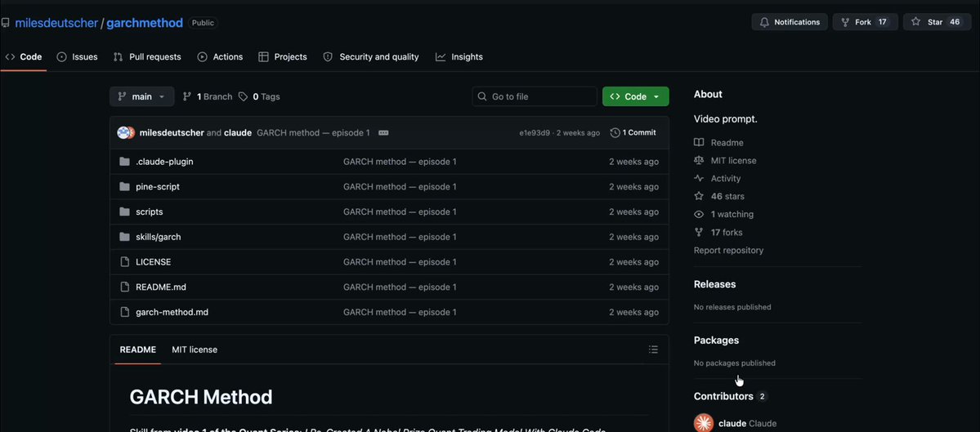Click the repository icon before milesdeutscher
The height and width of the screenshot is (432, 980).
[x=6, y=23]
